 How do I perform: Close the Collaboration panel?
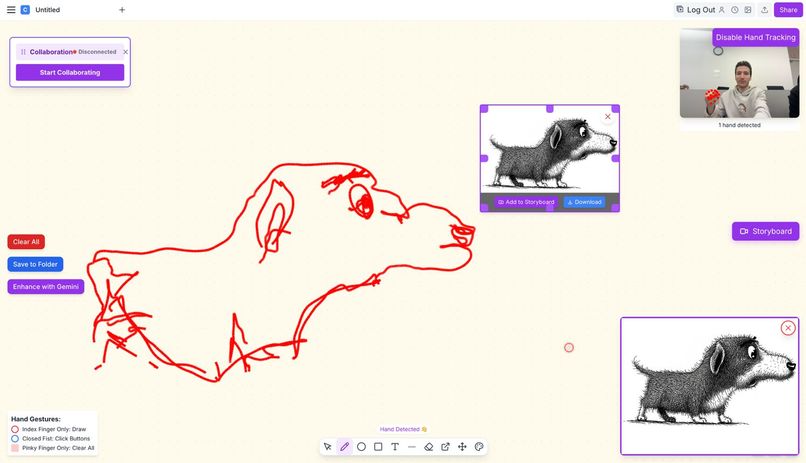(x=125, y=52)
